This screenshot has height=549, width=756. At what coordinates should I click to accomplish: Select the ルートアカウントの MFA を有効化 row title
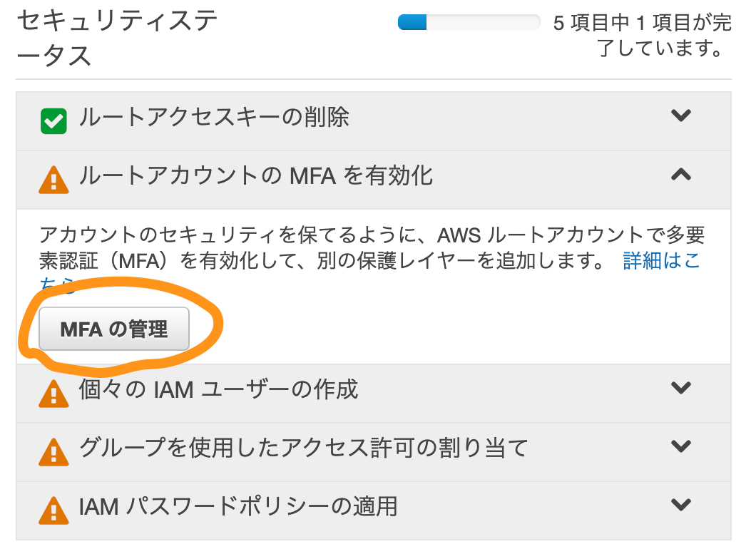256,175
